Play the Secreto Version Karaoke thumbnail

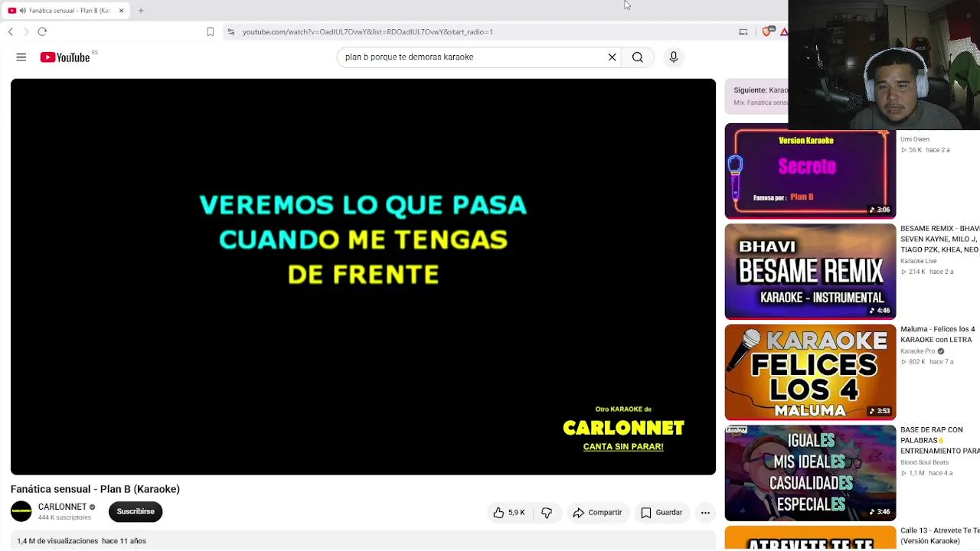810,171
